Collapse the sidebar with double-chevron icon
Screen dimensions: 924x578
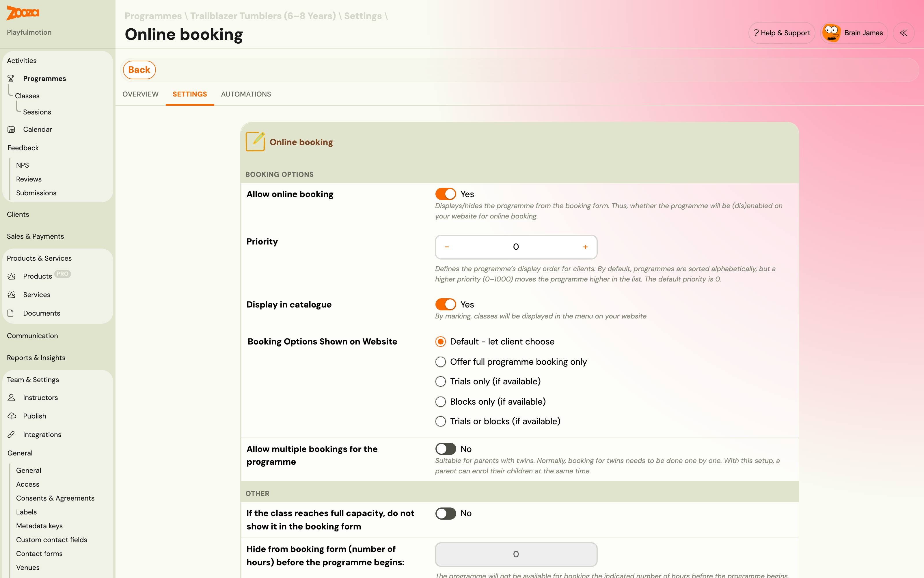pyautogui.click(x=903, y=33)
